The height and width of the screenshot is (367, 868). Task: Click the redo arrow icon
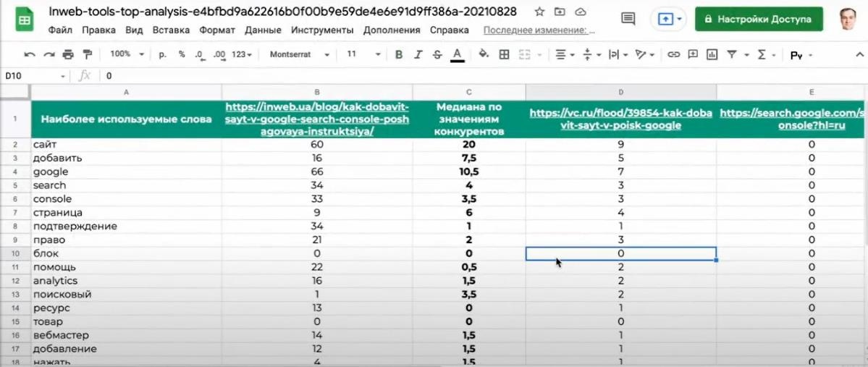pos(49,55)
